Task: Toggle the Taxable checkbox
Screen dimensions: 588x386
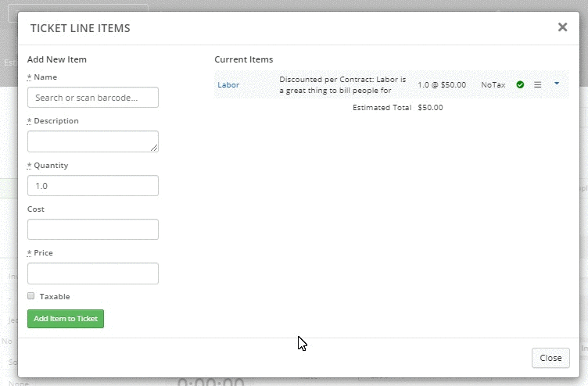Action: [x=31, y=296]
